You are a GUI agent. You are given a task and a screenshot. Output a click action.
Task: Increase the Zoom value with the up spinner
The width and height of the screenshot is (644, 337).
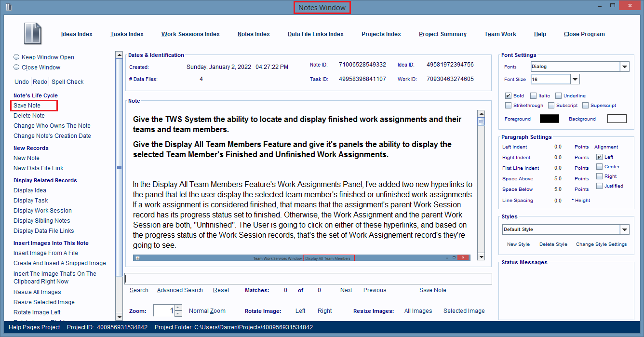coord(178,308)
